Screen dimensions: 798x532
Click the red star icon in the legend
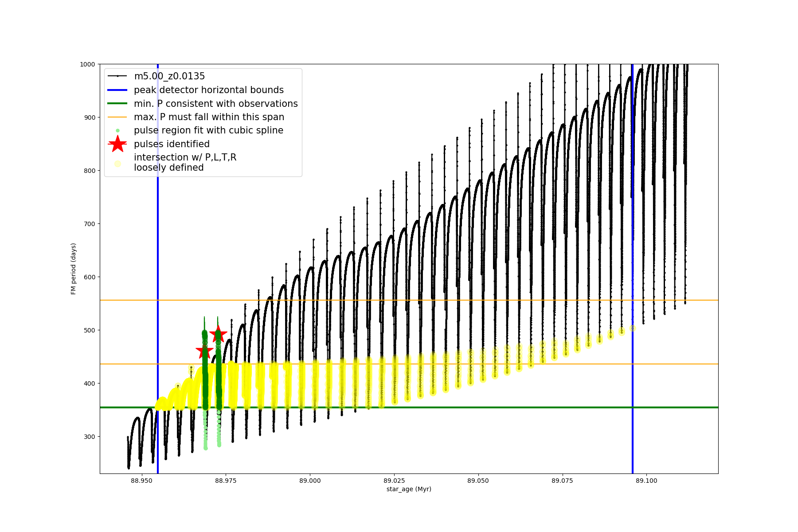tap(117, 144)
